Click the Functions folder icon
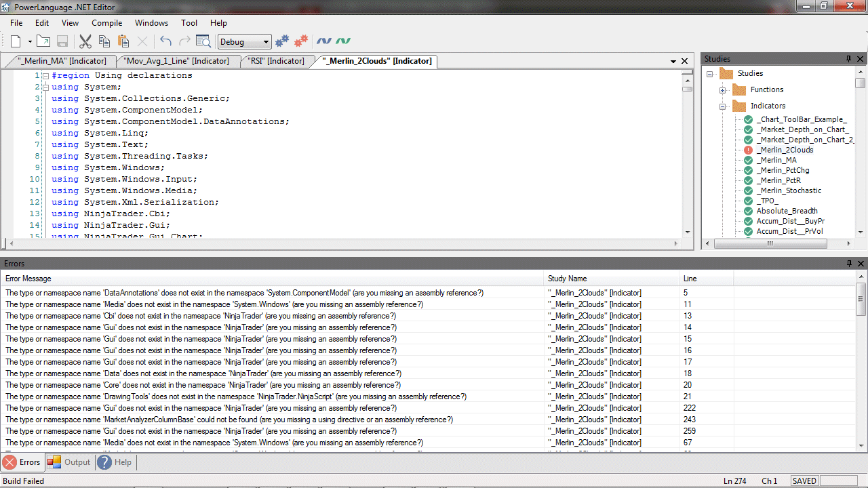 739,89
